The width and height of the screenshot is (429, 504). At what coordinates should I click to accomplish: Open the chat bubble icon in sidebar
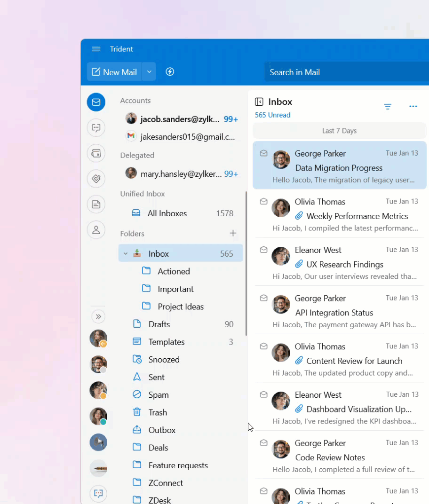[96, 127]
